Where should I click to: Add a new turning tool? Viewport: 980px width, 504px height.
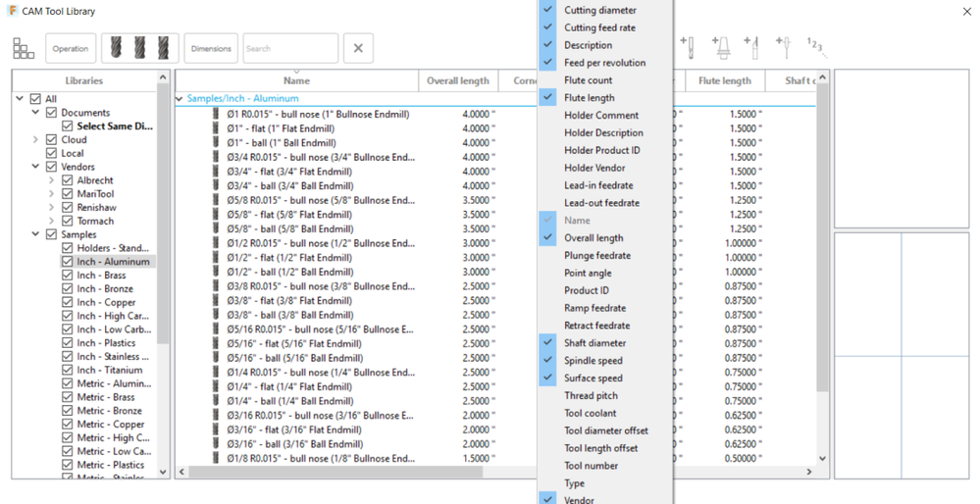(751, 47)
